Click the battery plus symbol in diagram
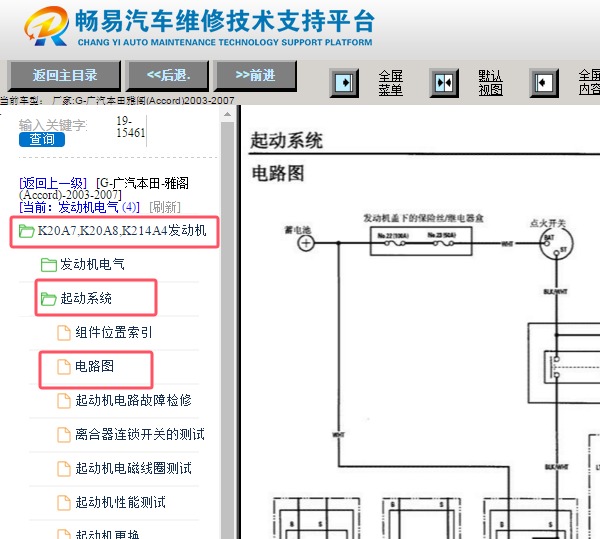Viewport: 600px width, 539px height. (x=306, y=243)
